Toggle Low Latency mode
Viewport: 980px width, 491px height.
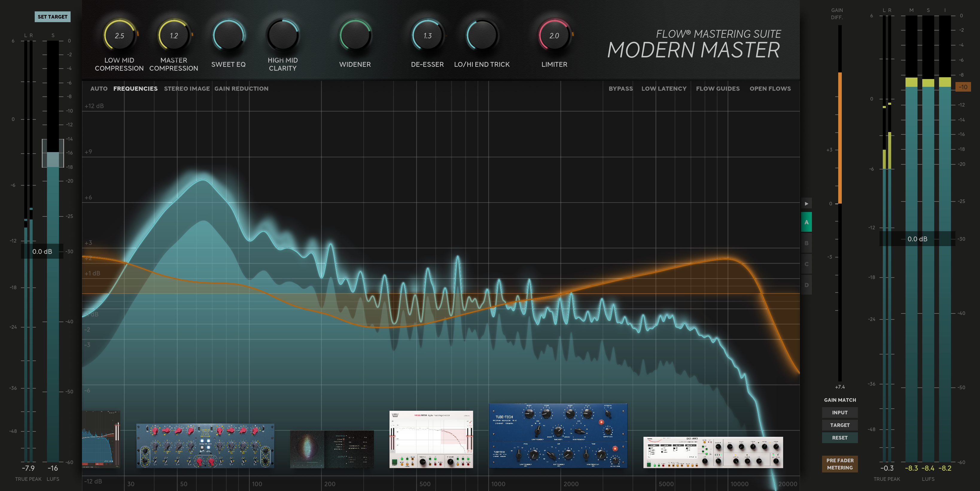click(x=664, y=88)
